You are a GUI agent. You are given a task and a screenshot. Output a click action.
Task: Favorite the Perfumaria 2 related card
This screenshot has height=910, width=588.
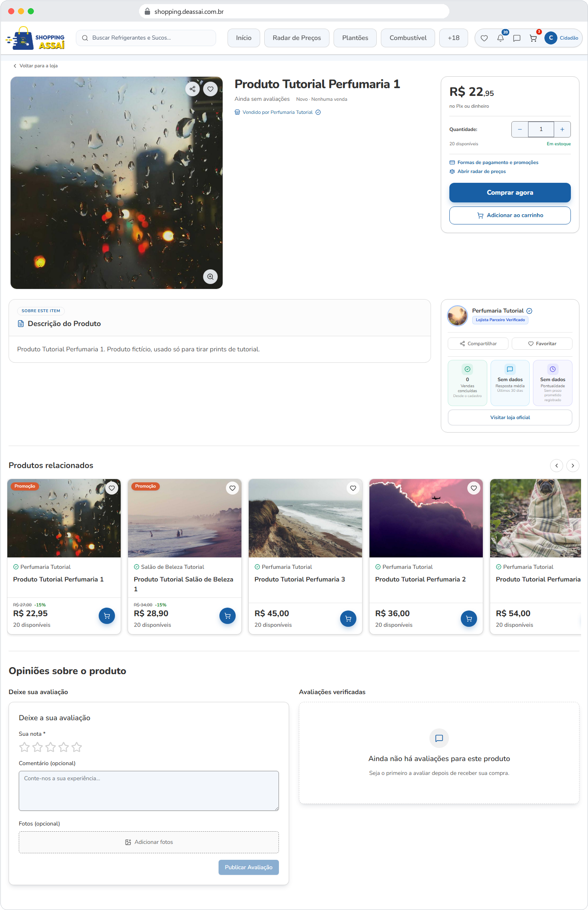tap(474, 488)
